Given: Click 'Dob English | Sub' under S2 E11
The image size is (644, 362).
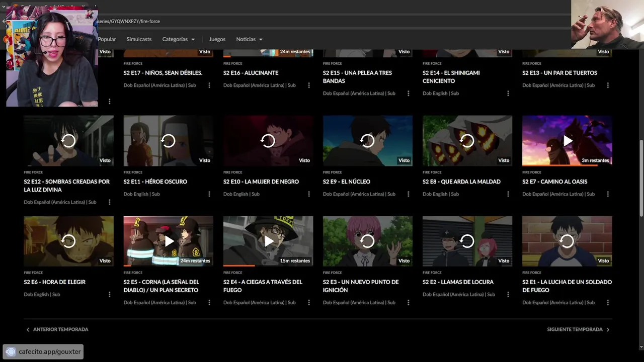Looking at the screenshot, I should point(141,194).
